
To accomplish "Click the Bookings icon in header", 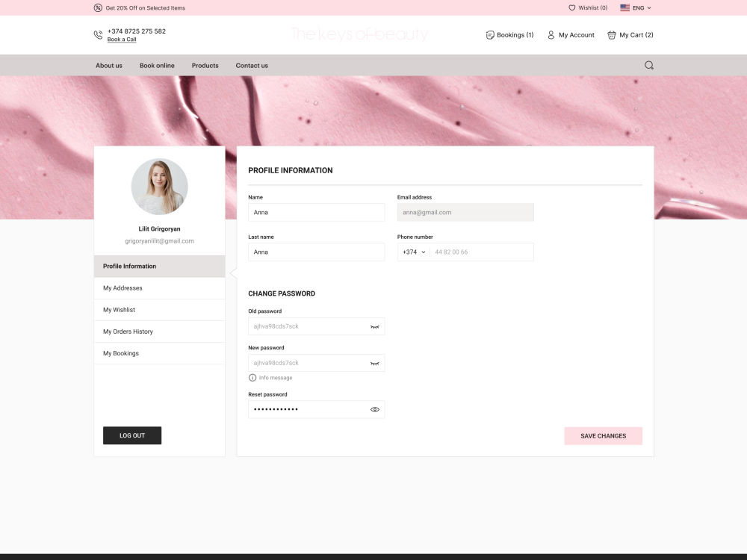I will (x=490, y=35).
